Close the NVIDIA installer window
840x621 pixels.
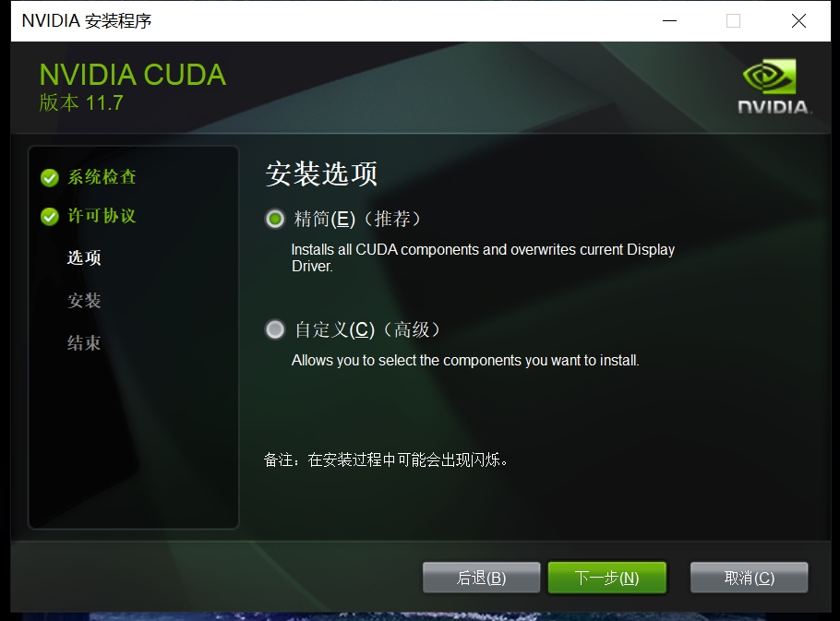click(x=798, y=21)
